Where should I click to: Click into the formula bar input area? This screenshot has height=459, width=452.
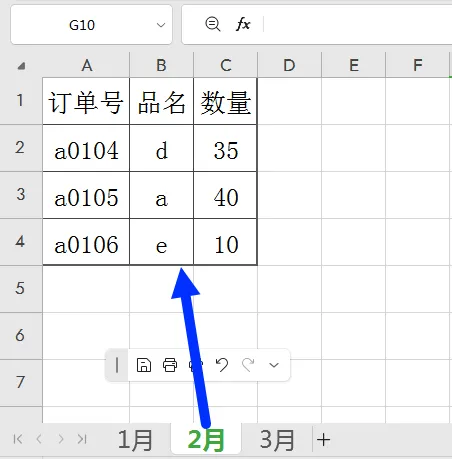[x=358, y=24]
